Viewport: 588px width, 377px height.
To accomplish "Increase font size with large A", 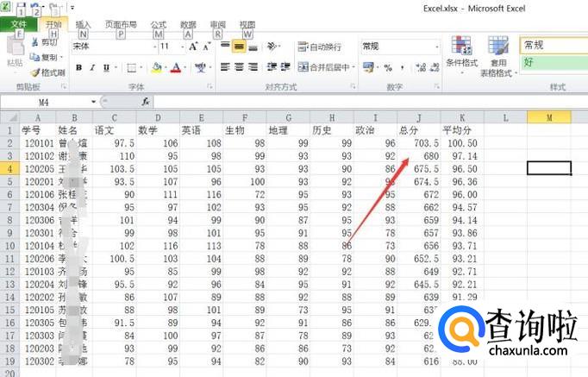I will (193, 47).
